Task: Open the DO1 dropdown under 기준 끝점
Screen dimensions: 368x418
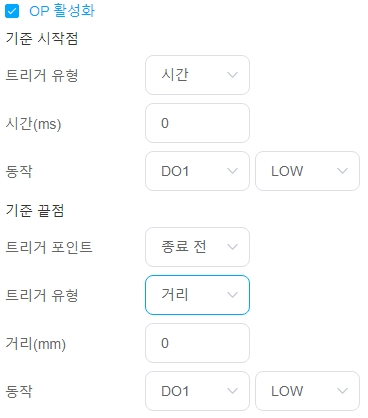Action: tap(197, 391)
